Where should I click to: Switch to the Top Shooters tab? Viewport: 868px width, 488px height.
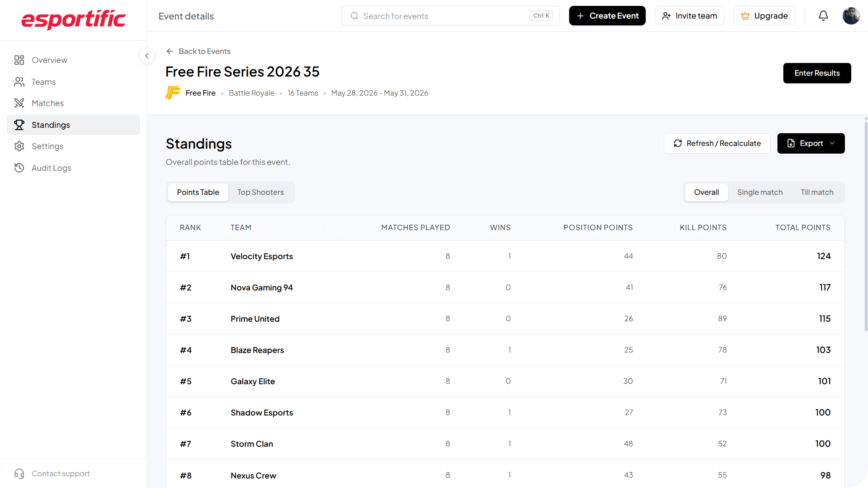(260, 192)
